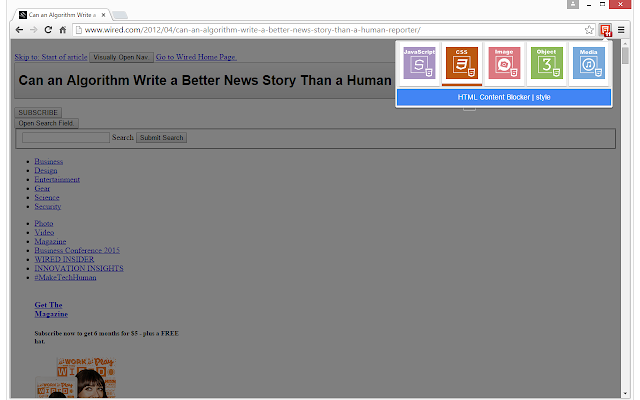Open the #MakeTechHuman link

65,277
